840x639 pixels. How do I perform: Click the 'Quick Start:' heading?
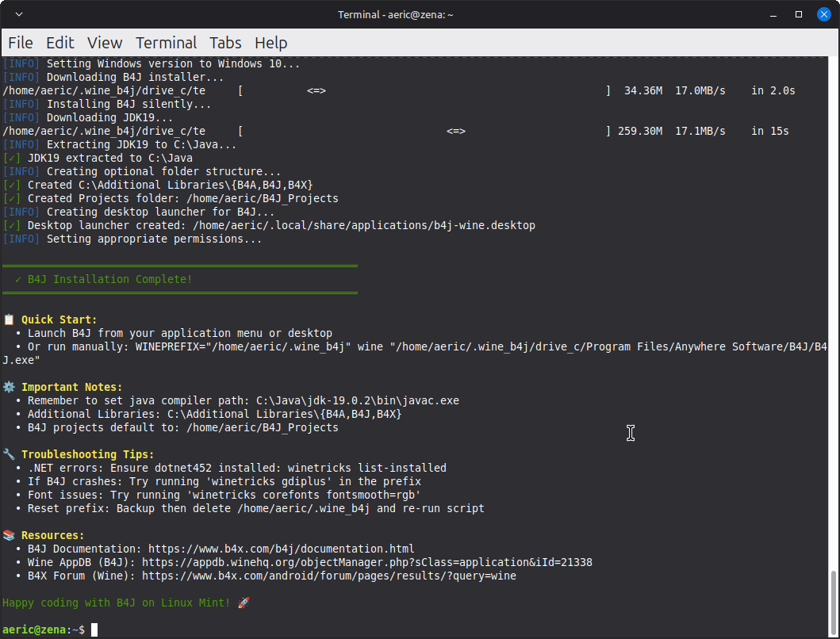pos(59,319)
